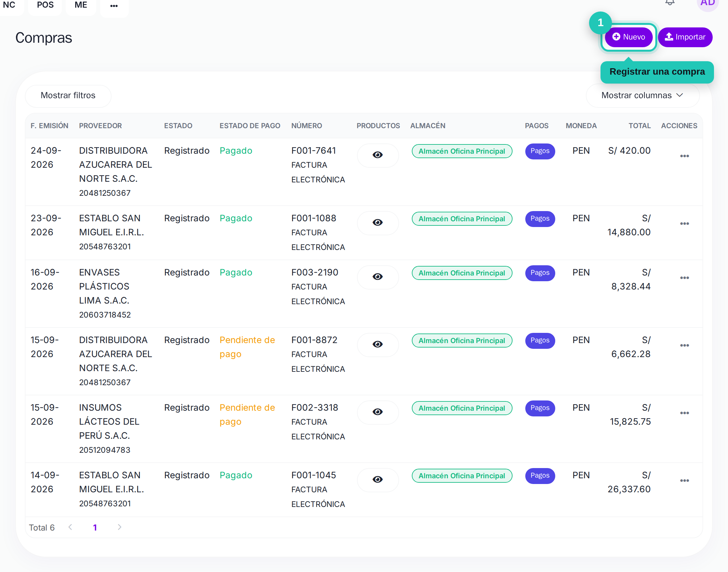The height and width of the screenshot is (572, 728).
Task: Open actions menu for invoice F002-3318
Action: [x=684, y=413]
